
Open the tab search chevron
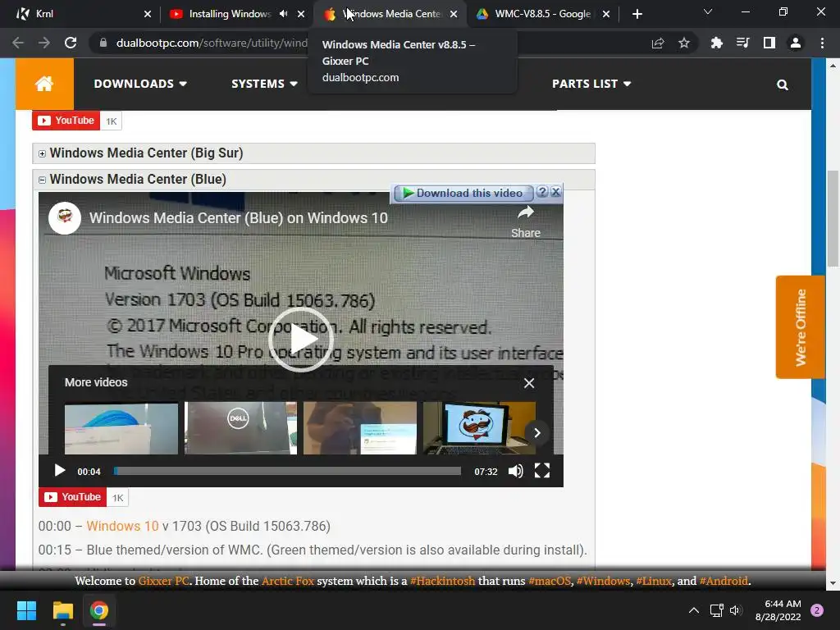[x=708, y=11]
